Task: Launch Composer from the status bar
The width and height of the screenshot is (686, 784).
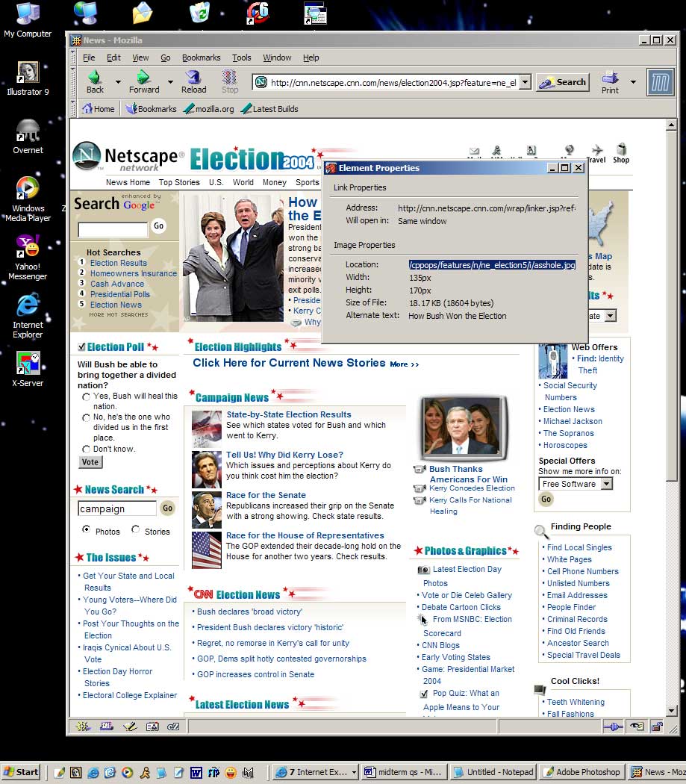Action: pyautogui.click(x=129, y=727)
